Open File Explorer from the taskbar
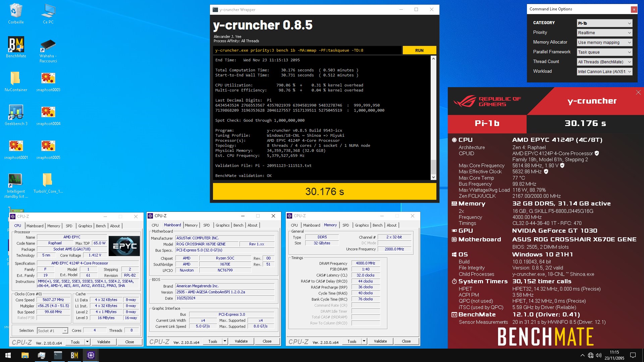 click(x=25, y=355)
